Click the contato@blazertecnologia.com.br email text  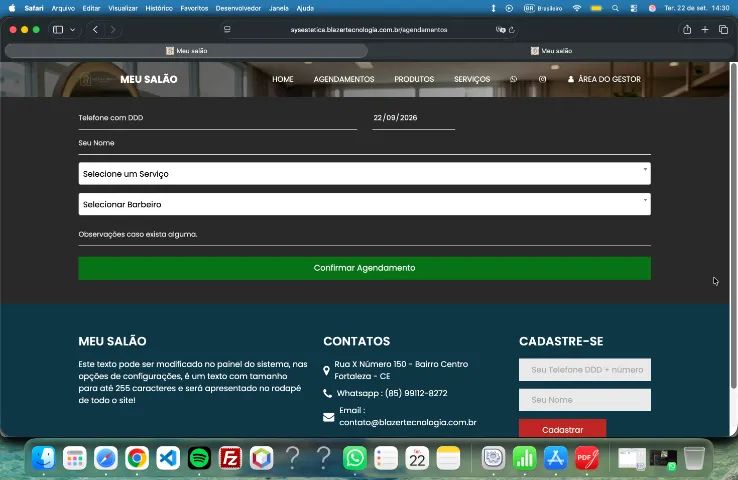(408, 423)
